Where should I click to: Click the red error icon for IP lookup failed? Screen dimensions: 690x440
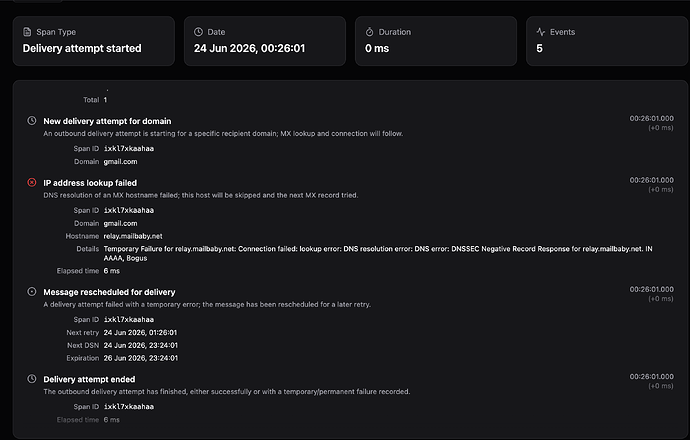32,182
